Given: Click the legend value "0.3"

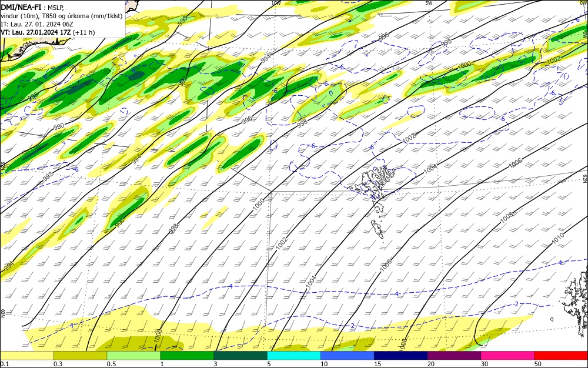Looking at the screenshot, I should 58,364.
